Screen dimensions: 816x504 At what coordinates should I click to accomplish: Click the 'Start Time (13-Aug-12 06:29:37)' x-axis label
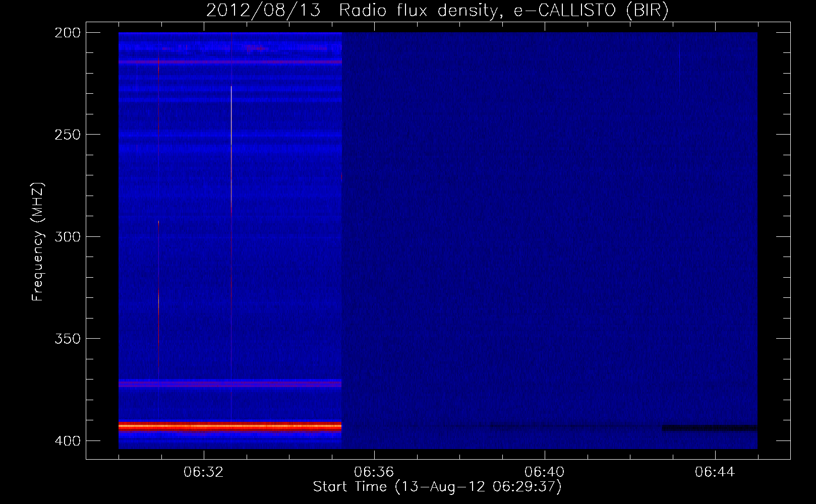point(437,487)
